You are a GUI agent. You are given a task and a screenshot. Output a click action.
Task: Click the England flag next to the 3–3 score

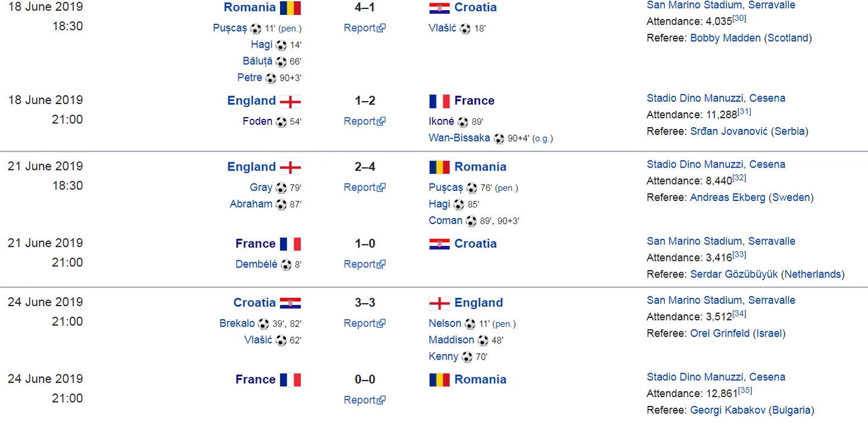point(439,303)
